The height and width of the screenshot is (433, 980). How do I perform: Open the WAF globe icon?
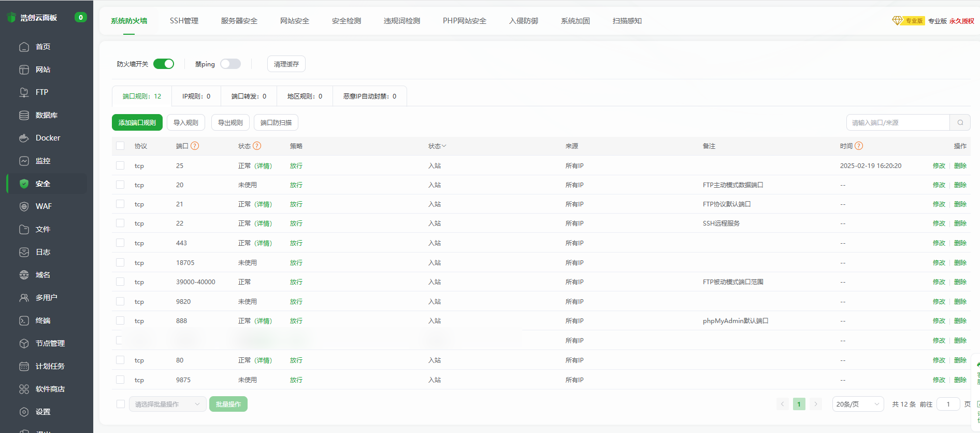point(24,206)
